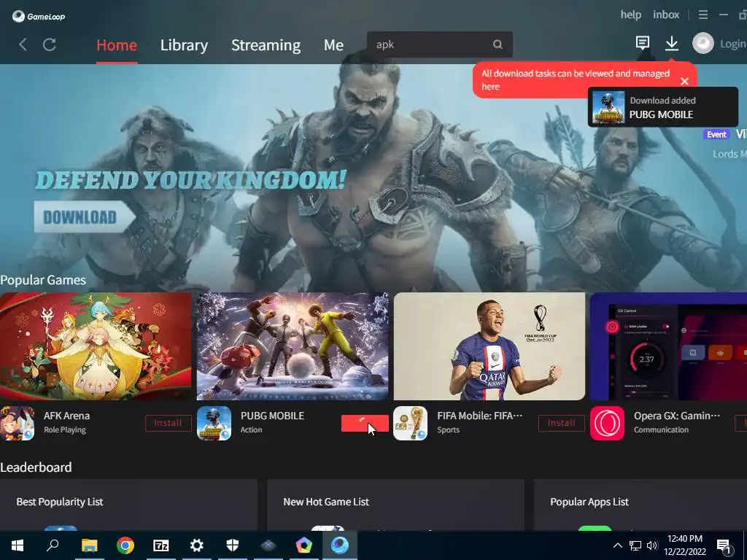Click the search magnifier icon in search box

[498, 44]
